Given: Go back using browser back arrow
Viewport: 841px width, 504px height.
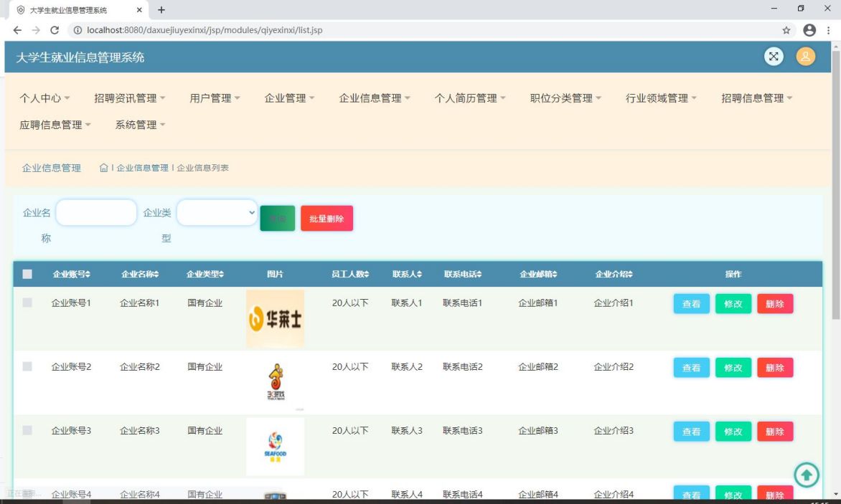Looking at the screenshot, I should coord(17,30).
